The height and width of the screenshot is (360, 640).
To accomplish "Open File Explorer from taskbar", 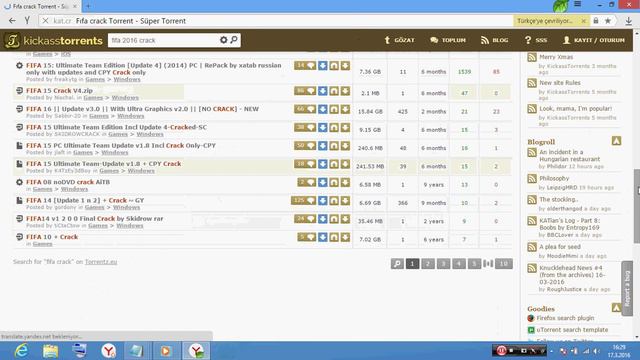I will [50, 351].
